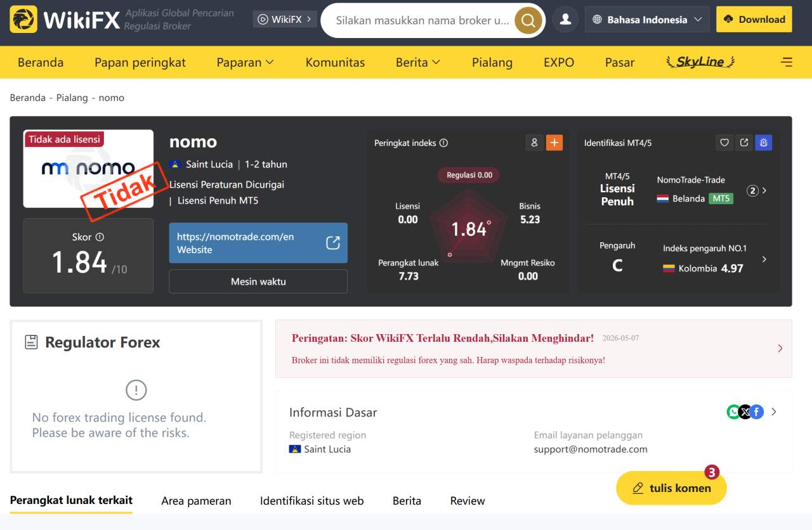Click the person compare icon in Peringkat indeks

[x=534, y=143]
